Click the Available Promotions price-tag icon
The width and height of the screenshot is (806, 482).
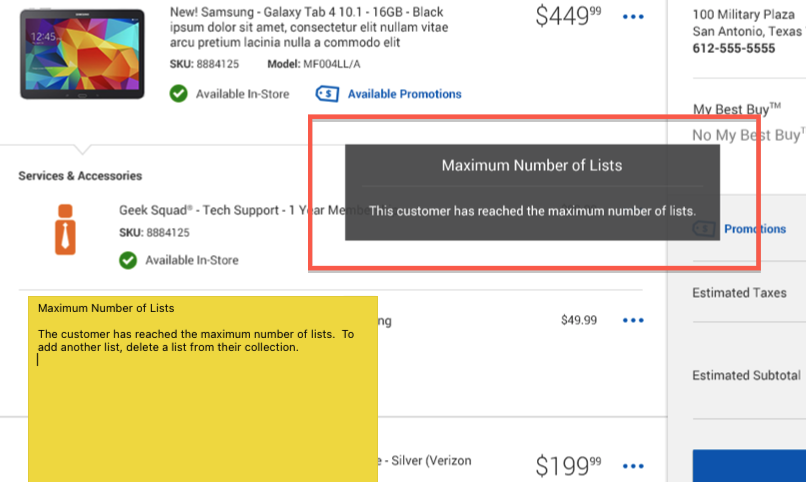[327, 94]
